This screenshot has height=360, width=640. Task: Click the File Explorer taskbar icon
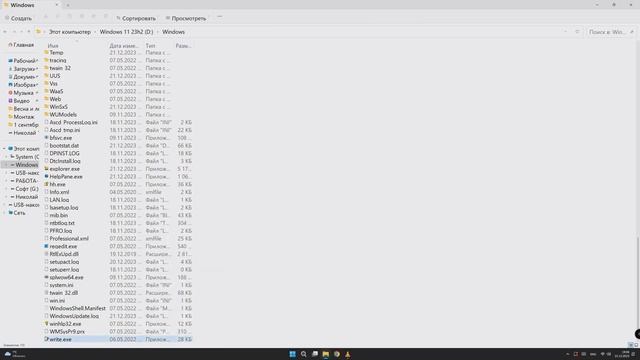[x=326, y=354]
